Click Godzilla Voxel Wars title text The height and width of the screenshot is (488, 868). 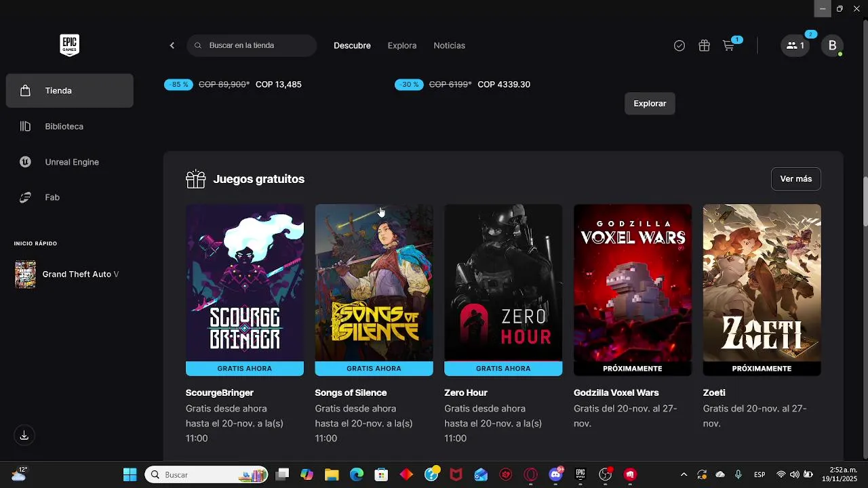point(616,392)
